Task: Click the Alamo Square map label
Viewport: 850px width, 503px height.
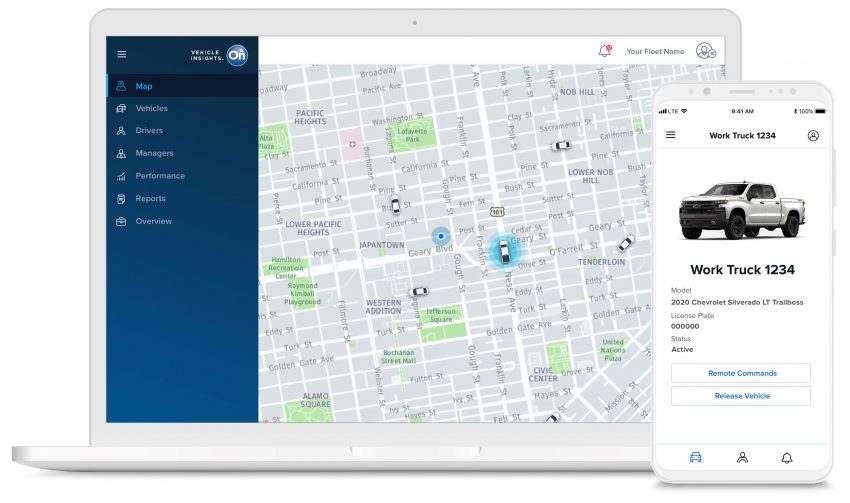Action: click(x=315, y=400)
